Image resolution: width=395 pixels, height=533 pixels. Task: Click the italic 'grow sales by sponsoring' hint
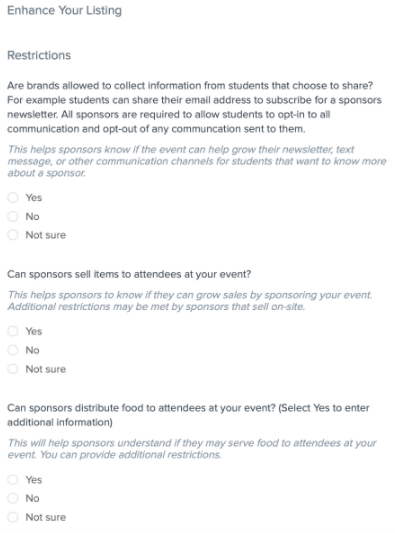tap(190, 295)
